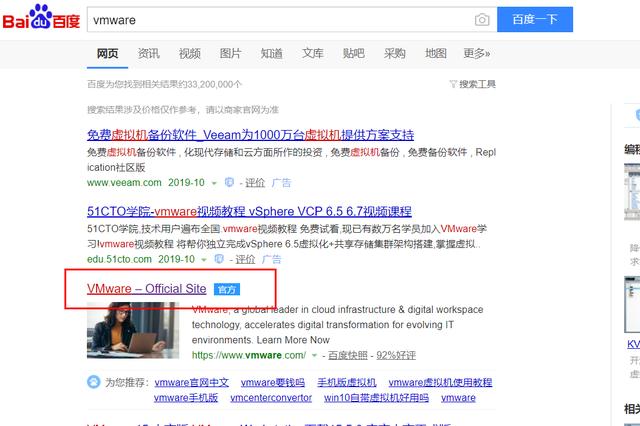Expand dropdown arrow beside veeam 2019-10
The width and height of the screenshot is (640, 426).
(x=214, y=183)
